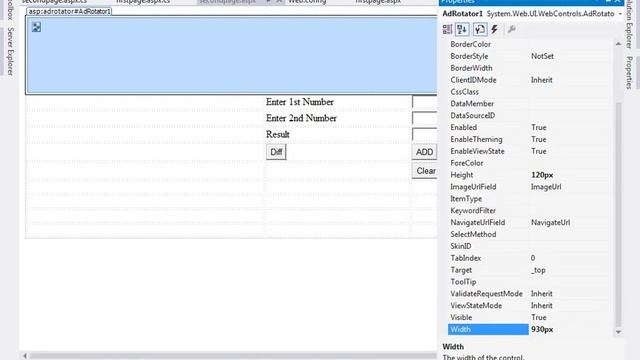Click the designer horizontal scrollbar left arrow
Screen dimensions: 640x360
[x=25, y=356]
